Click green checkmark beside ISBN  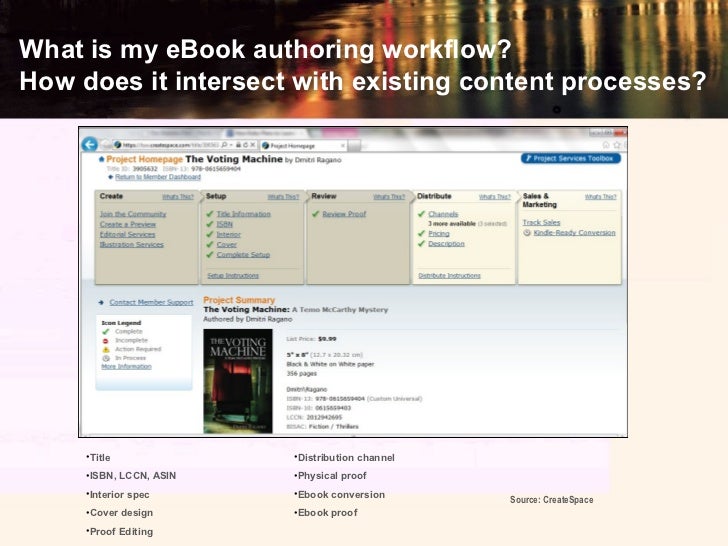pyautogui.click(x=210, y=224)
